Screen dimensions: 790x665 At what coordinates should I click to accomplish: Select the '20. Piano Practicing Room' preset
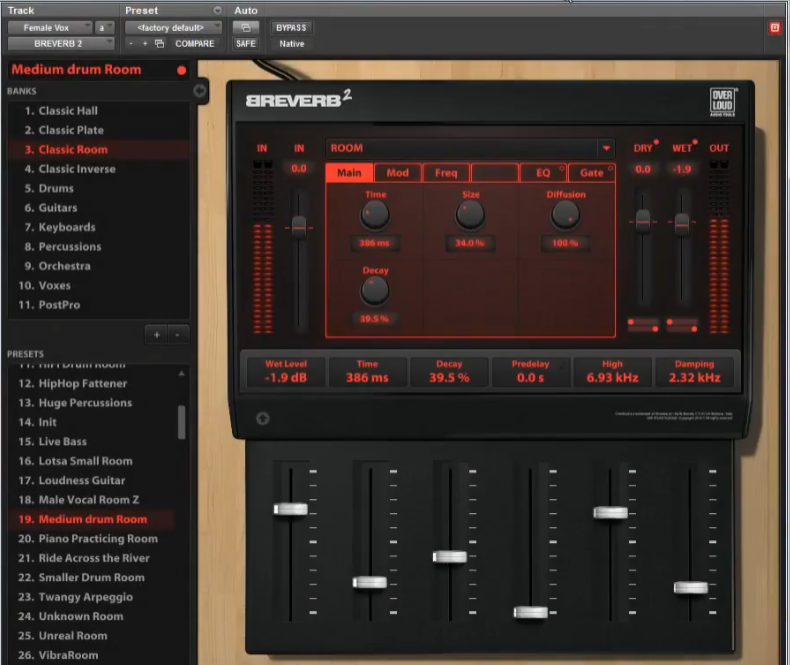92,539
